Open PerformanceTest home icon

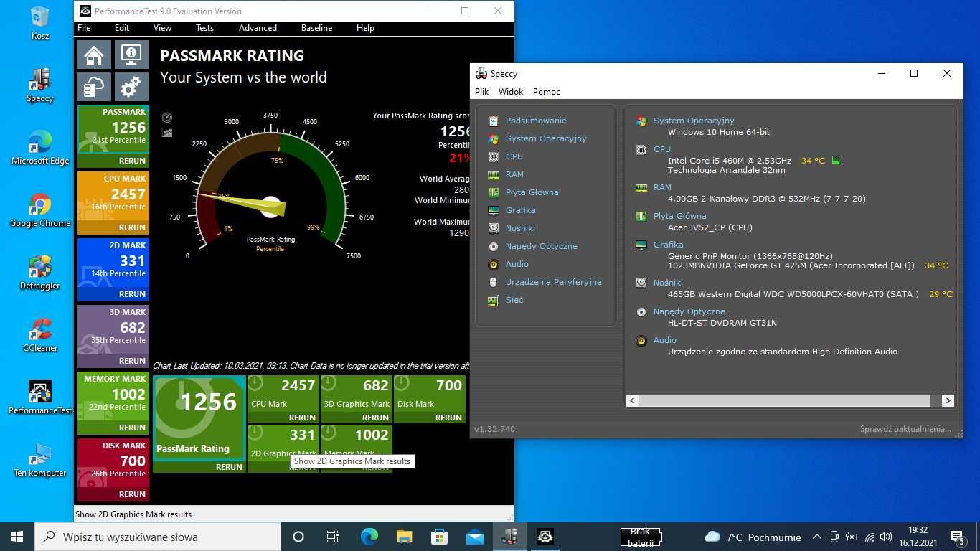94,55
